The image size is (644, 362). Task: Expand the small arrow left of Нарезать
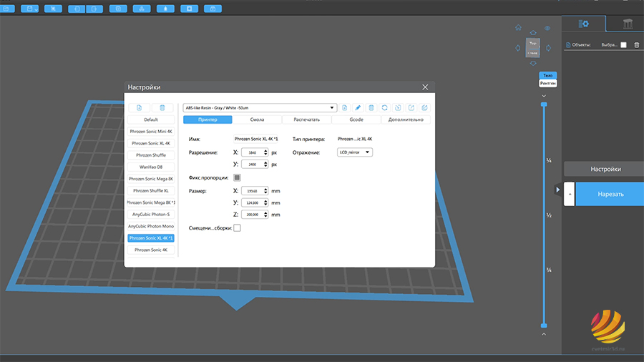tap(570, 194)
